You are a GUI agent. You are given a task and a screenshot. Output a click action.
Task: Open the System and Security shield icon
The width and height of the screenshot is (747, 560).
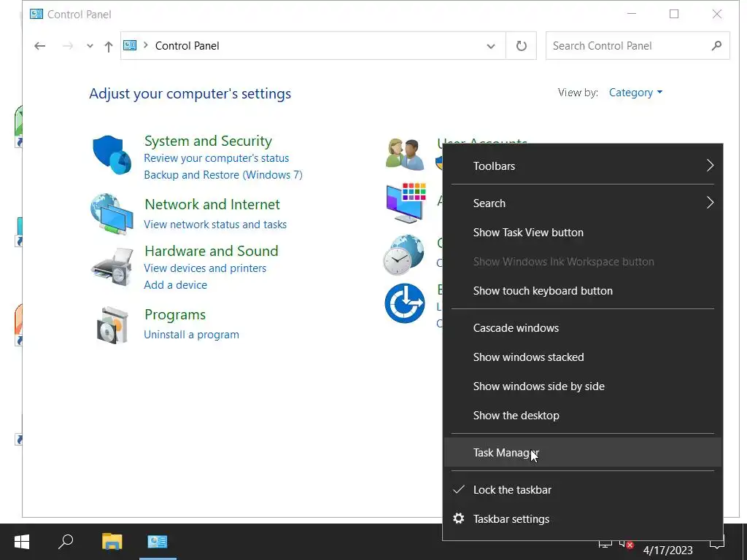[112, 155]
